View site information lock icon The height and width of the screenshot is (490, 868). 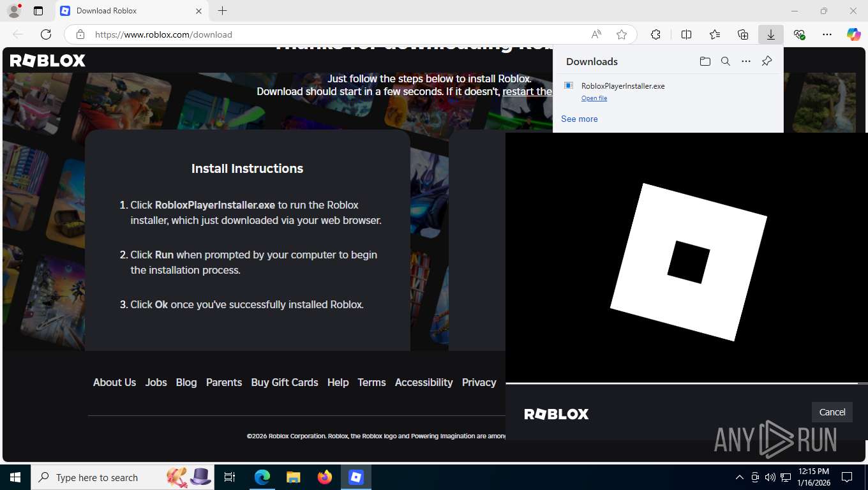tap(80, 34)
